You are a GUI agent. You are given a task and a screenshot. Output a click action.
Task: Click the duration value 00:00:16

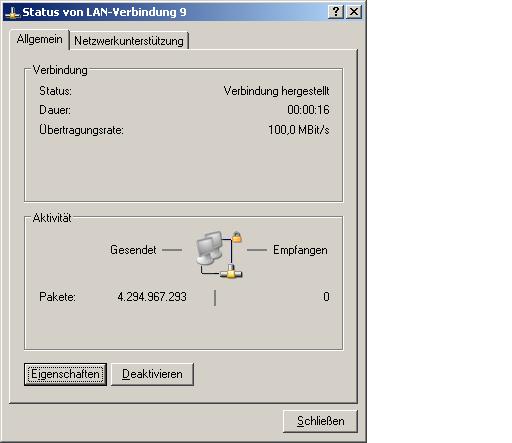point(308,110)
